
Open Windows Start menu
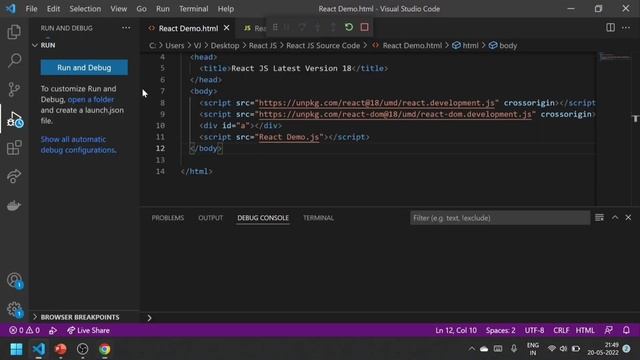(16, 349)
